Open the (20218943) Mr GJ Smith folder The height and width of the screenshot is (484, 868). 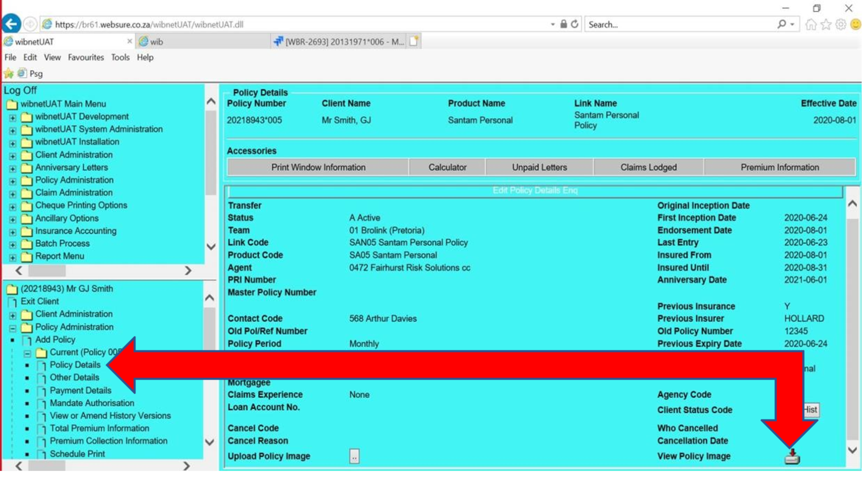tap(60, 289)
